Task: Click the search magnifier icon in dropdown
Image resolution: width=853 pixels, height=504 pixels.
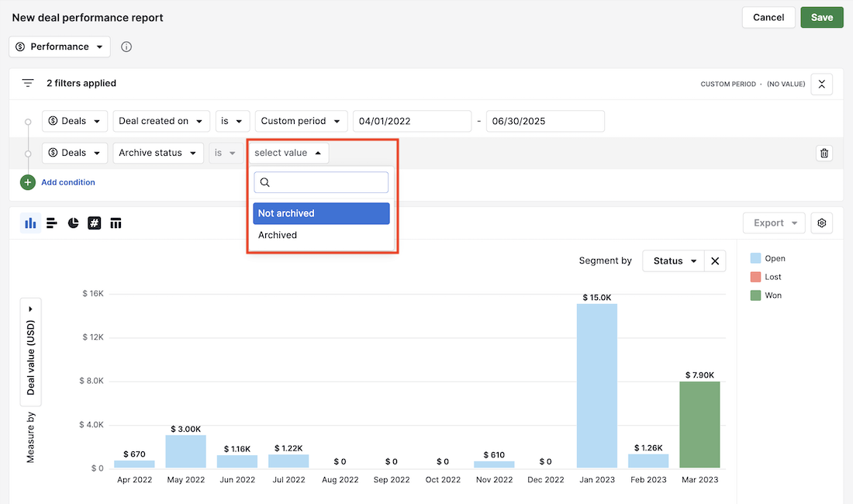Action: (265, 182)
